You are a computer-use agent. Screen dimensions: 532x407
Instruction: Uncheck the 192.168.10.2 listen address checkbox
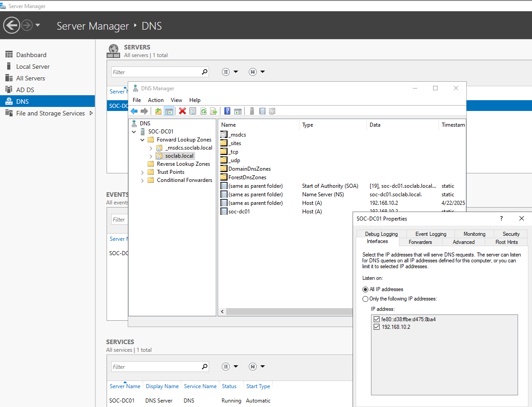coord(376,327)
